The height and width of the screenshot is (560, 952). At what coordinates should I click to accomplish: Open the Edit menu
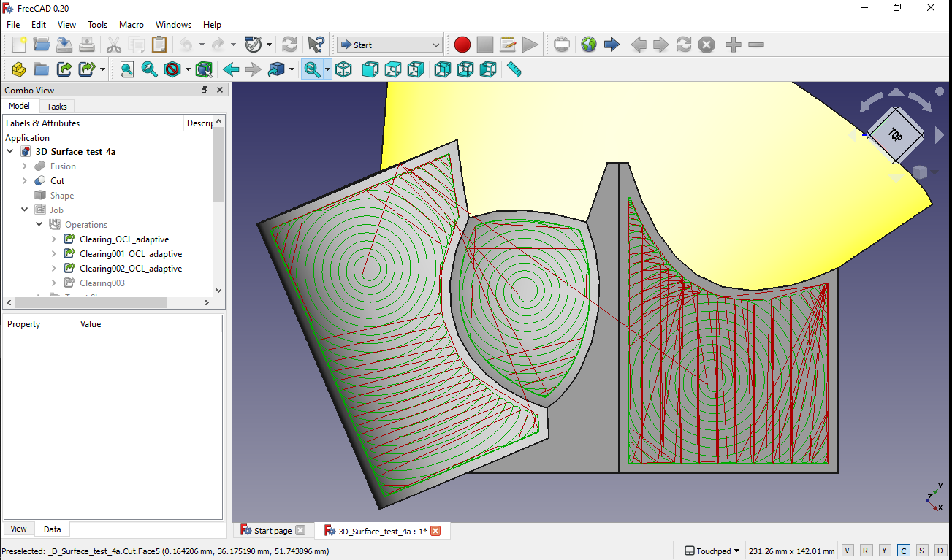39,24
